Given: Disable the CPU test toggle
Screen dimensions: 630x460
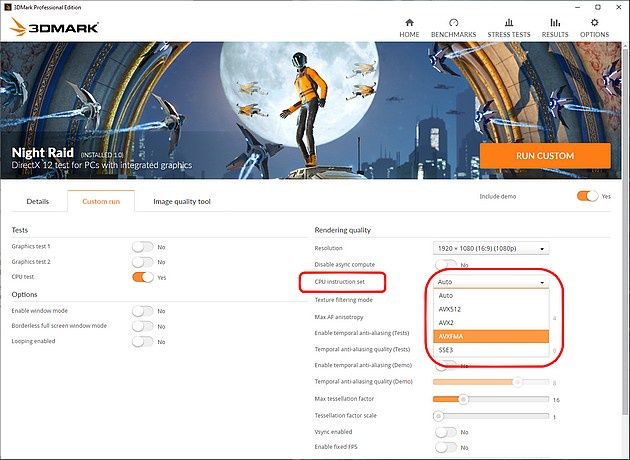Looking at the screenshot, I should pos(143,277).
